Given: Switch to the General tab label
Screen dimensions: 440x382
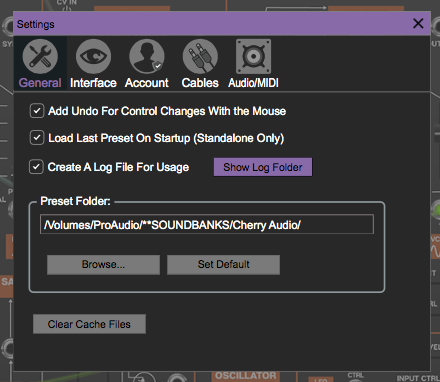Looking at the screenshot, I should click(40, 83).
